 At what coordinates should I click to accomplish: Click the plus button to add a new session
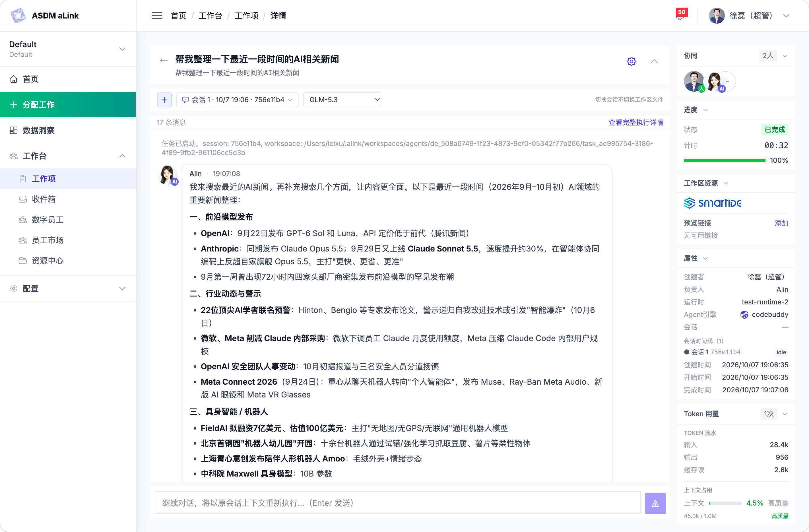pos(164,100)
